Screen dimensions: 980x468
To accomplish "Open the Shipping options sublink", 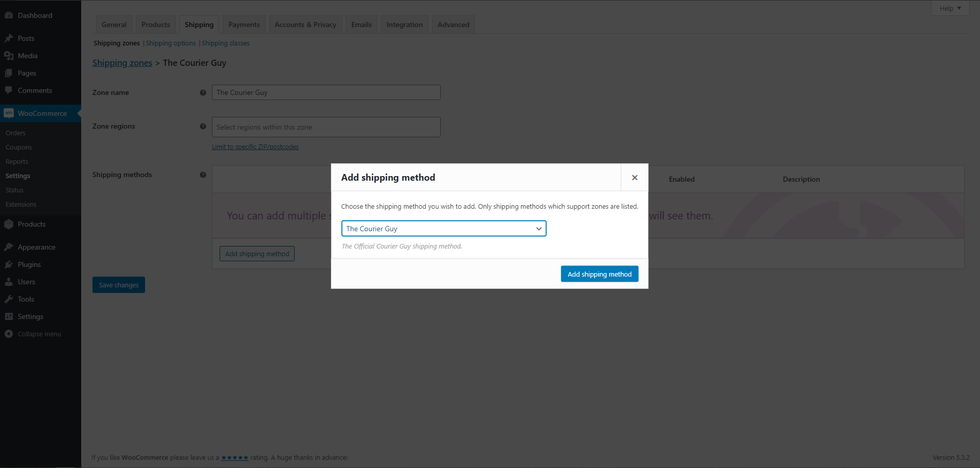I will pyautogui.click(x=171, y=43).
